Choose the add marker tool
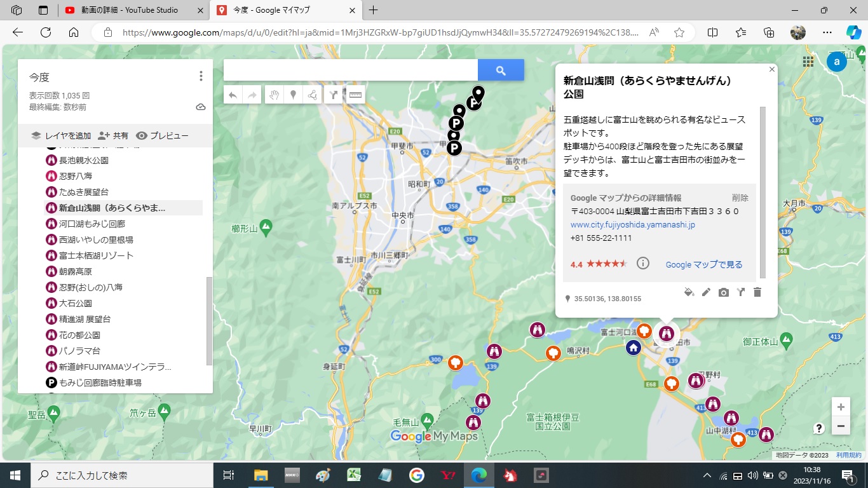The width and height of the screenshot is (868, 488). tap(293, 95)
